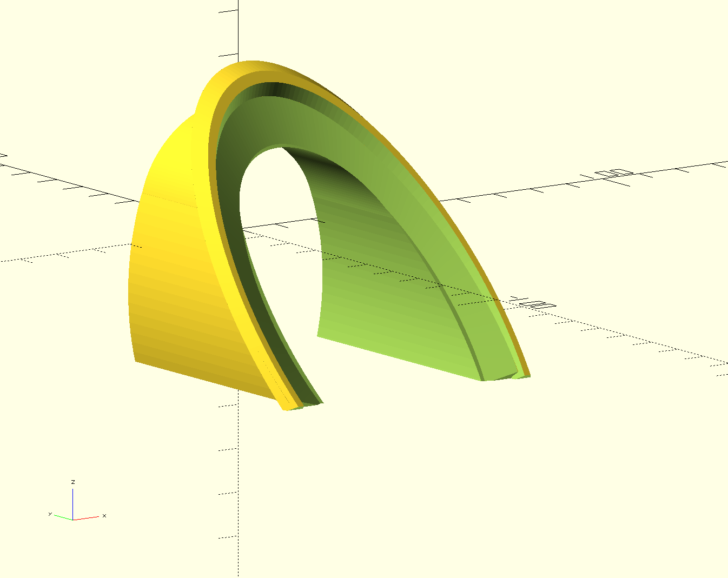Image resolution: width=728 pixels, height=578 pixels.
Task: Click the green inner surface of the arch
Action: 389,270
